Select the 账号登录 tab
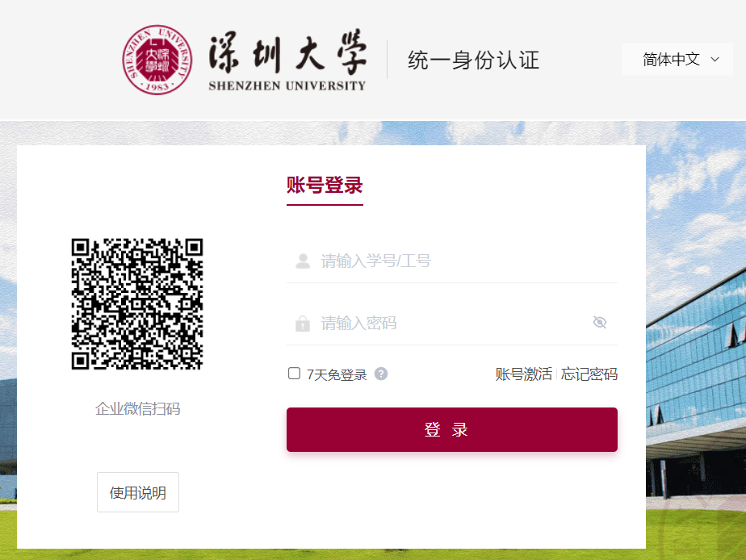 [325, 186]
